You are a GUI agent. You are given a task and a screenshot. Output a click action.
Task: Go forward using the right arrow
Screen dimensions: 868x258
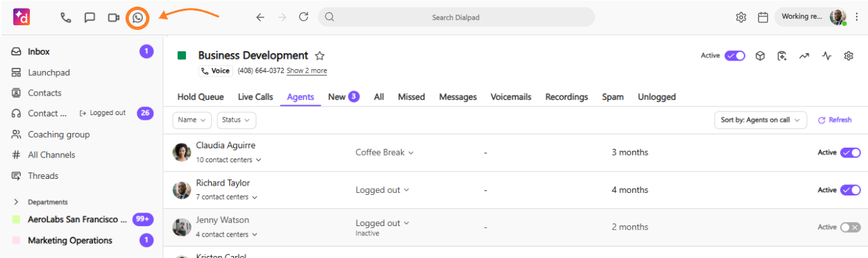click(x=282, y=17)
